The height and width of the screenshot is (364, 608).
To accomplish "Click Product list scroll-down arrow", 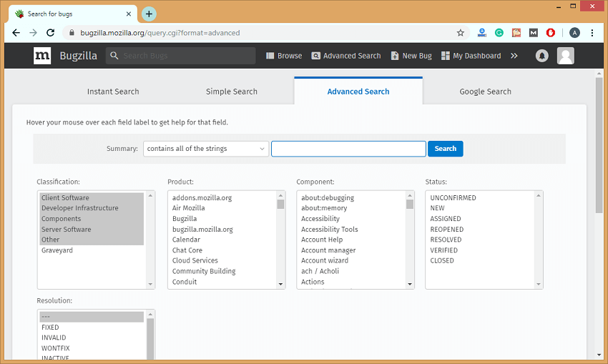I will click(280, 284).
